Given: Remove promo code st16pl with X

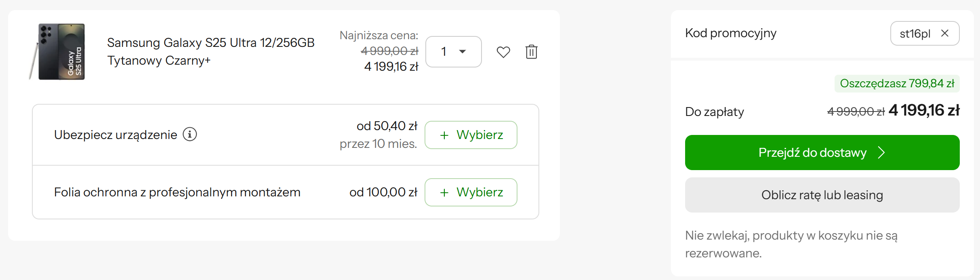Looking at the screenshot, I should pyautogui.click(x=944, y=33).
